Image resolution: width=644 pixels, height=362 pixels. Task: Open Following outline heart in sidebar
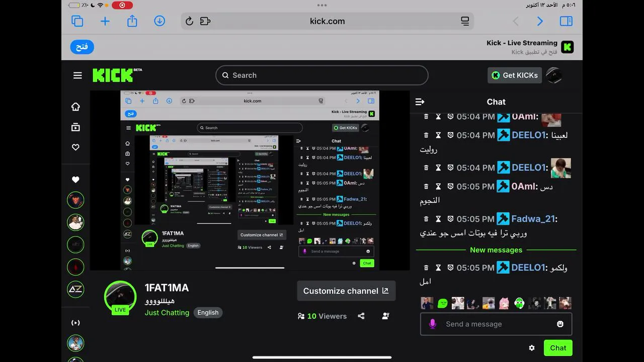point(75,147)
